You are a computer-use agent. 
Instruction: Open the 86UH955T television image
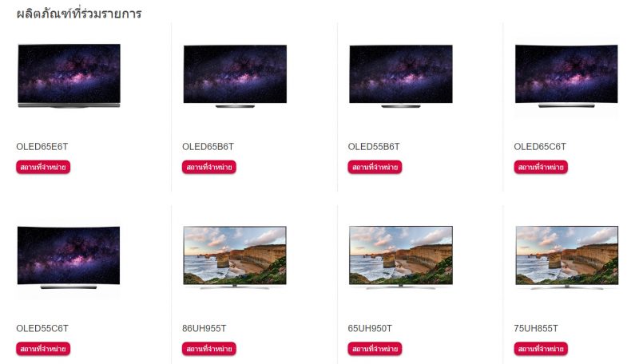click(235, 257)
